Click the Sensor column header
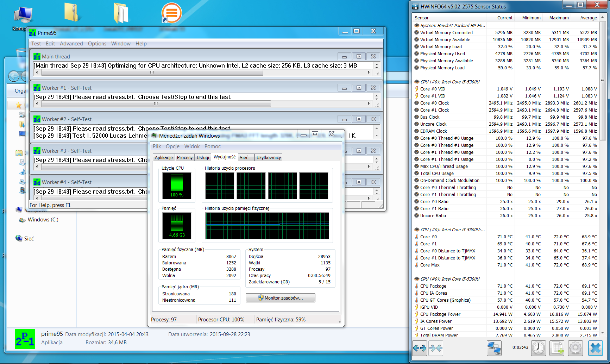The width and height of the screenshot is (610, 364). pos(449,18)
